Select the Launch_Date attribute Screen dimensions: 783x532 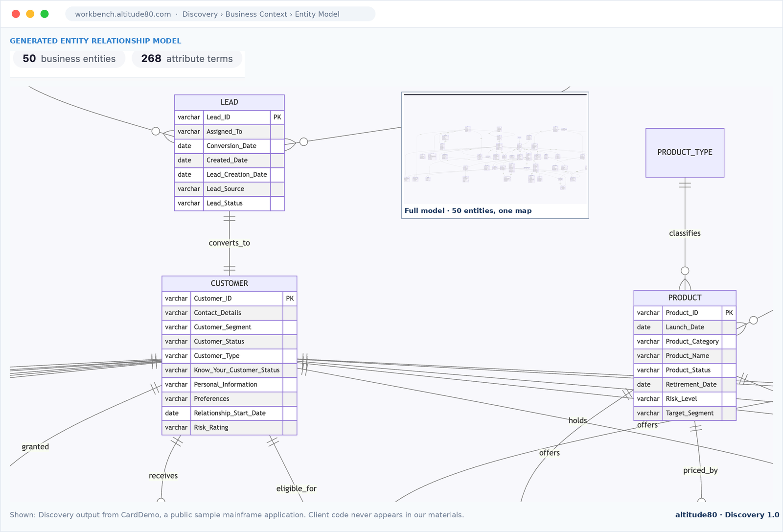[685, 327]
